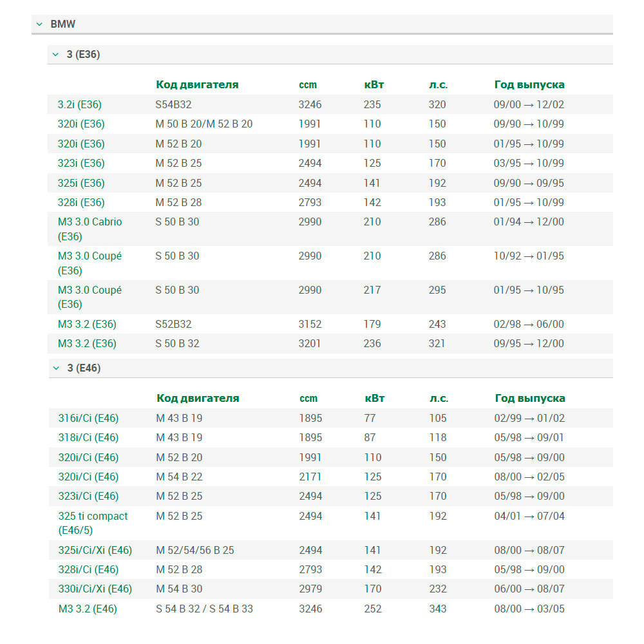The image size is (644, 644).
Task: Open M3 3.0 Coupé (E36) with 217 kW
Action: pos(90,297)
